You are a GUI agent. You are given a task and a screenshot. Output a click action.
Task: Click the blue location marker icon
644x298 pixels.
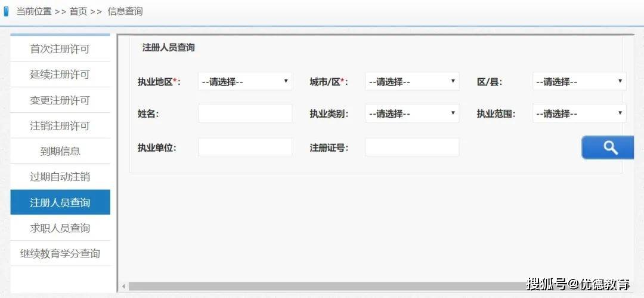[6, 11]
